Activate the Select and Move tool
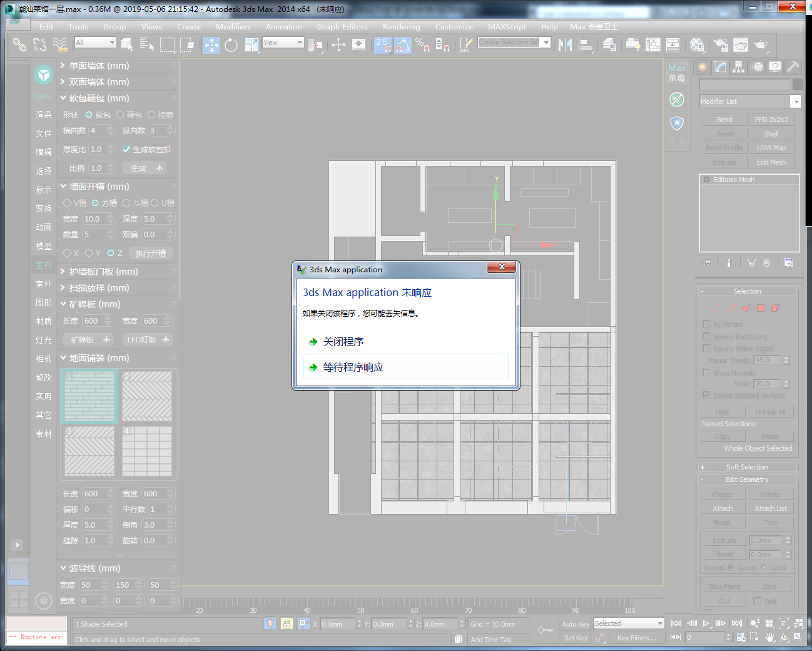The height and width of the screenshot is (651, 812). coord(211,44)
